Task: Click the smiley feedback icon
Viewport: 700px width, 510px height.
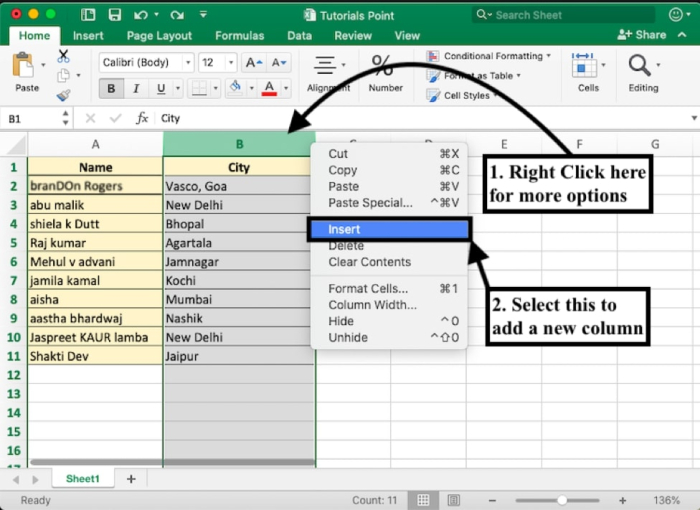Action: tap(676, 15)
